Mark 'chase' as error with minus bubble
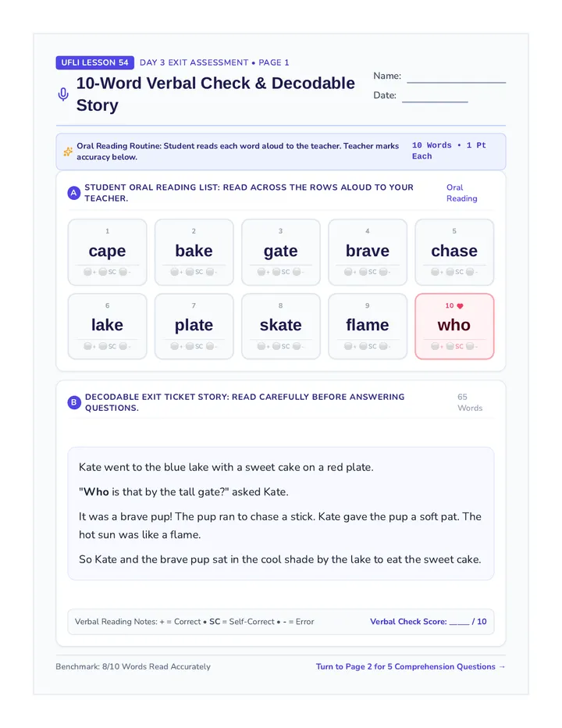 click(470, 272)
